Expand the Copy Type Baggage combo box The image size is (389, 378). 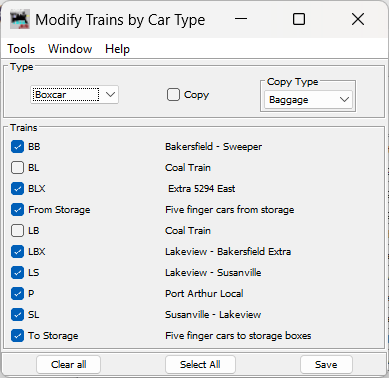(x=308, y=100)
